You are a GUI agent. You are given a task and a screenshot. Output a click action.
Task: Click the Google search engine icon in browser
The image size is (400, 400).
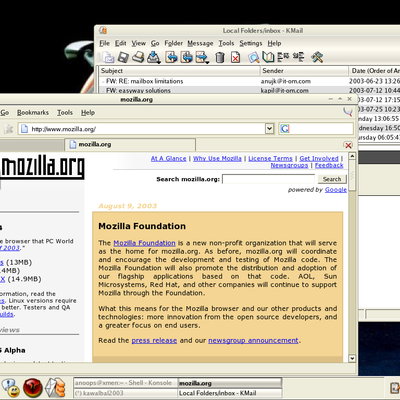[285, 129]
